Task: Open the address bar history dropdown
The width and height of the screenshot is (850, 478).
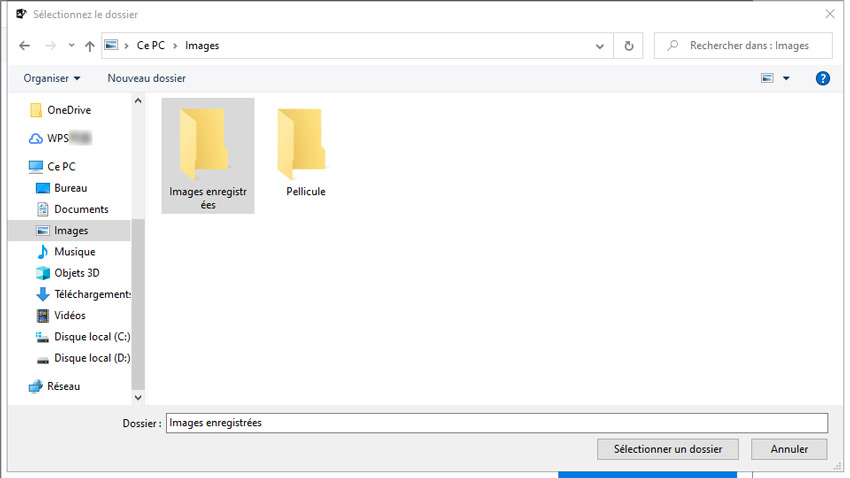Action: [x=600, y=46]
